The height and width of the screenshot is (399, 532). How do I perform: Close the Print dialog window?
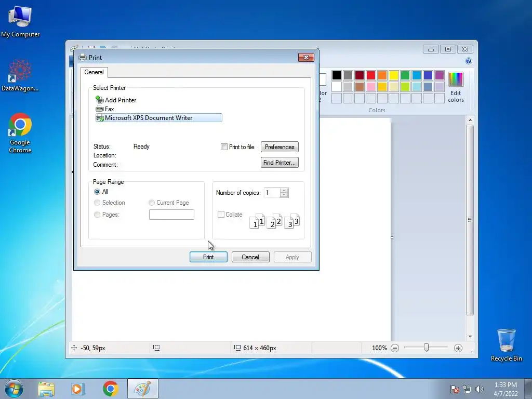tap(306, 57)
